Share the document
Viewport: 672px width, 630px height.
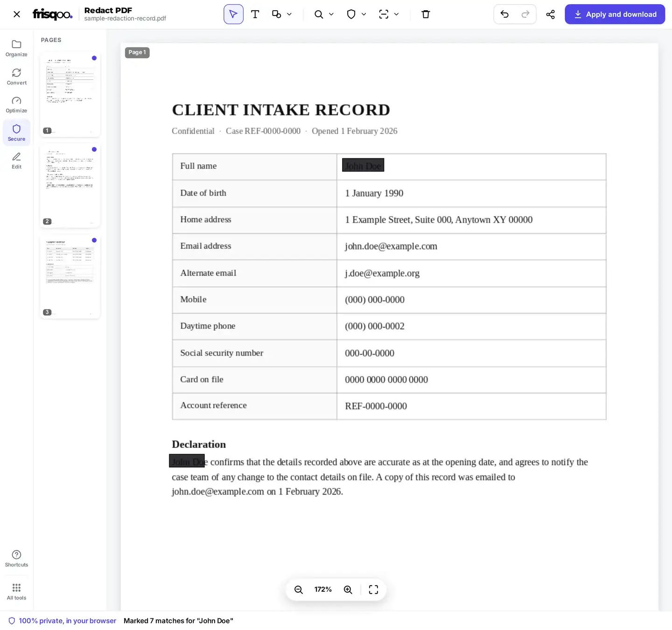(551, 14)
